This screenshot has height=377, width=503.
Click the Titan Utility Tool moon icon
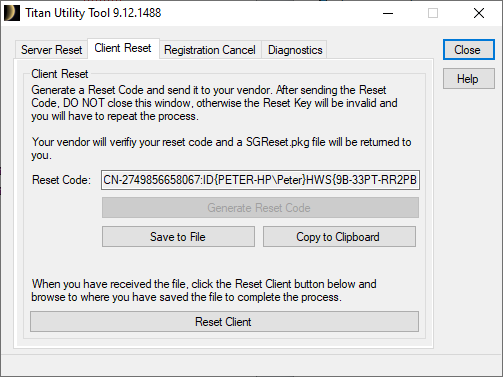click(12, 13)
